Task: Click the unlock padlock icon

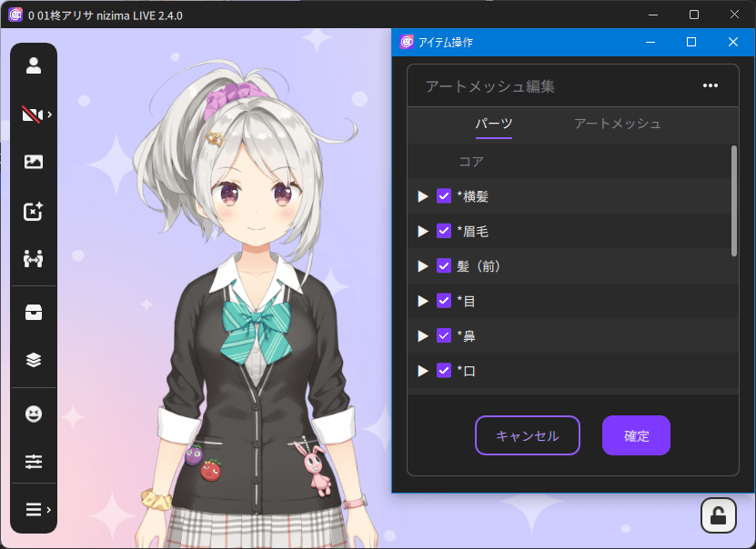Action: tap(718, 515)
